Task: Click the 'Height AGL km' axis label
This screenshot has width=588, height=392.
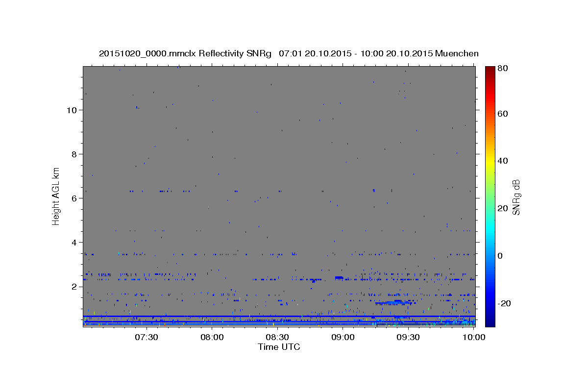Action: point(56,196)
